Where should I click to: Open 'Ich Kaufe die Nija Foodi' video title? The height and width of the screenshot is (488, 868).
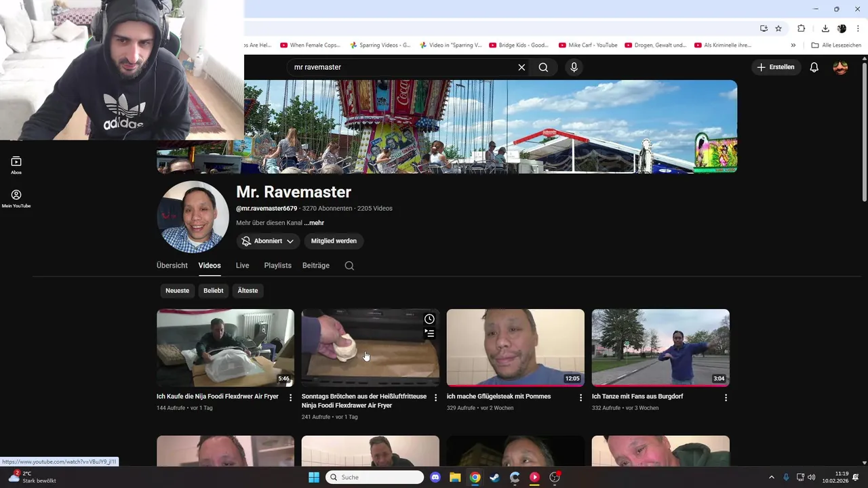(218, 396)
